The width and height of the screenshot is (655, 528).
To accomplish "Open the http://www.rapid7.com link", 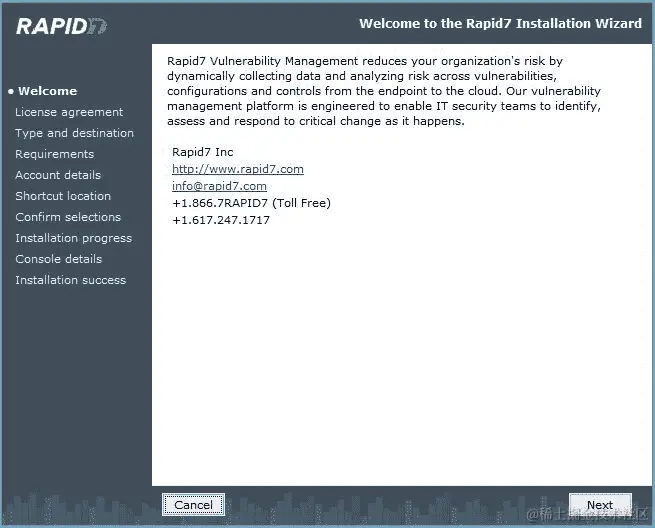I will (238, 169).
